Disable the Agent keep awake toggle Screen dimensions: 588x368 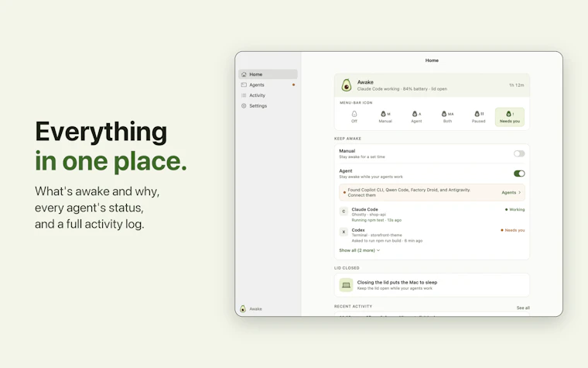point(519,174)
